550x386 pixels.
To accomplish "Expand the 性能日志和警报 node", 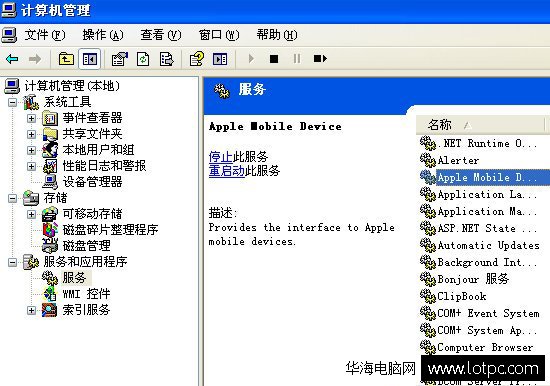I will click(x=31, y=166).
